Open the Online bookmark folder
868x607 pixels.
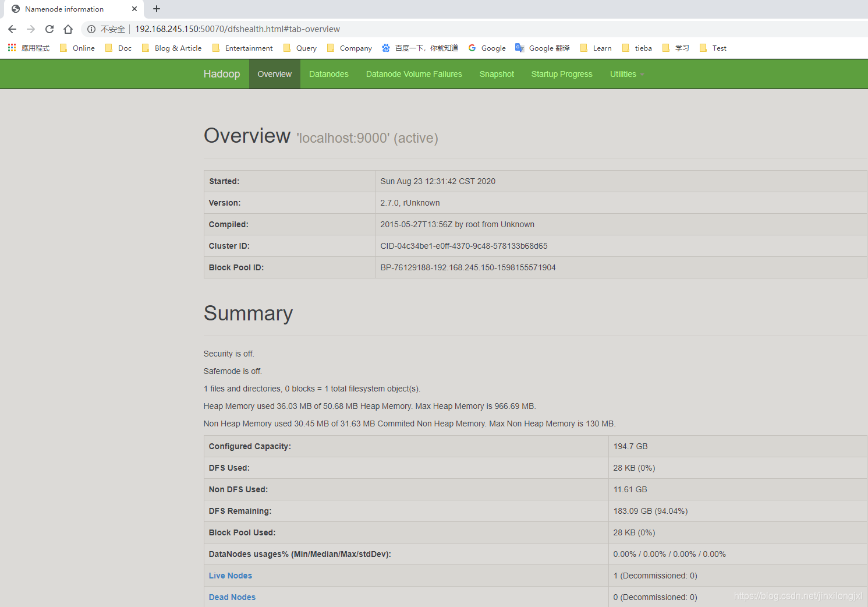77,48
